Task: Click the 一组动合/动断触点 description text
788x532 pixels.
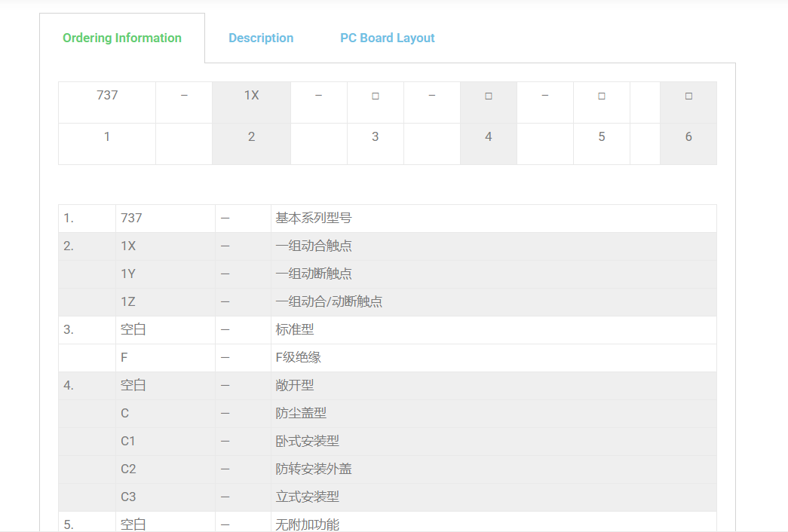Action: (x=329, y=302)
